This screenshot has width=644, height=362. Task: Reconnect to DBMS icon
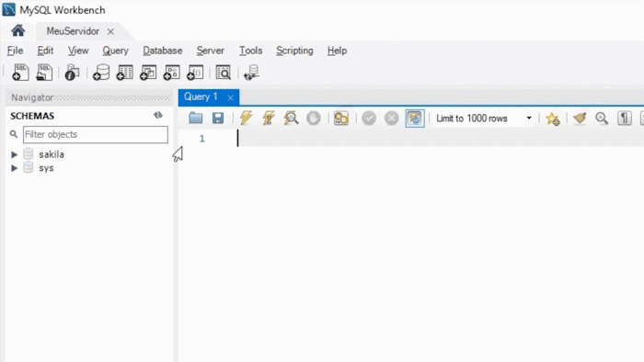[251, 73]
